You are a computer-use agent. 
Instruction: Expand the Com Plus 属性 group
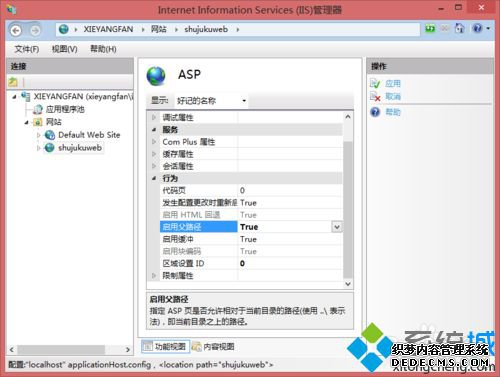click(154, 142)
